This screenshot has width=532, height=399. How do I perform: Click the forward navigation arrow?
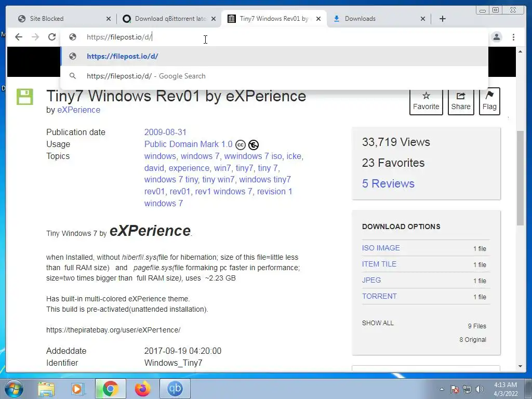35,37
